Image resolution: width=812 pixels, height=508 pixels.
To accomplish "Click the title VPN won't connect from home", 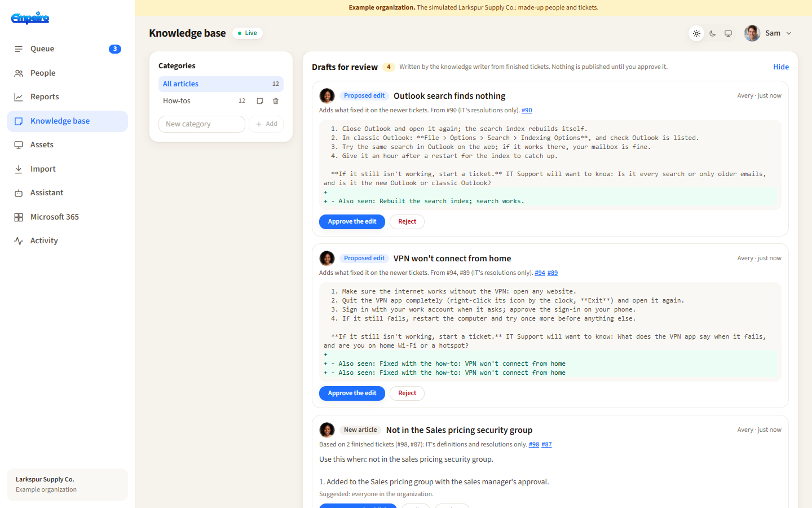I will 452,259.
